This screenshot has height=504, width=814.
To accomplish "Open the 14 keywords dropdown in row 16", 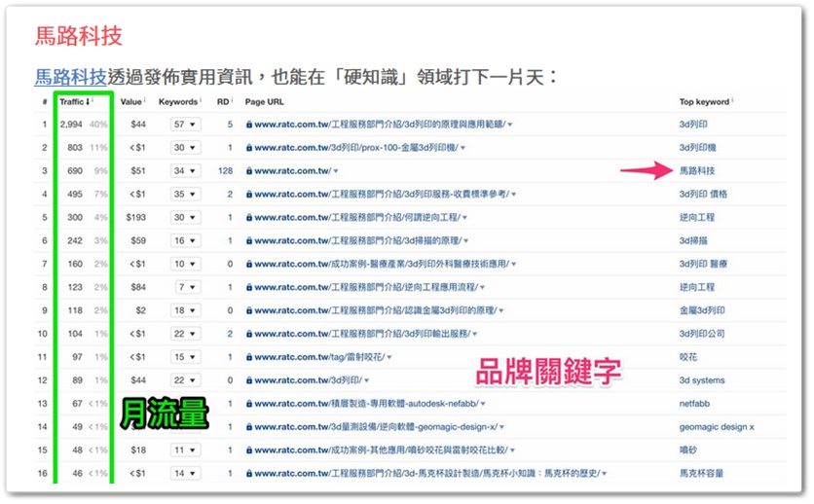I will (185, 474).
